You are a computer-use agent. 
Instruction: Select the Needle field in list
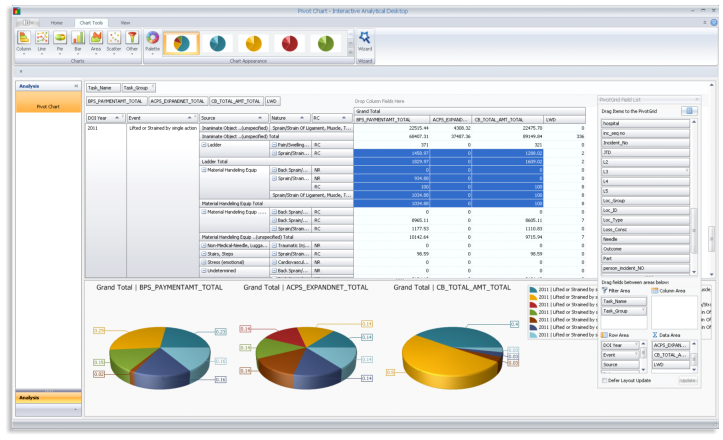645,239
